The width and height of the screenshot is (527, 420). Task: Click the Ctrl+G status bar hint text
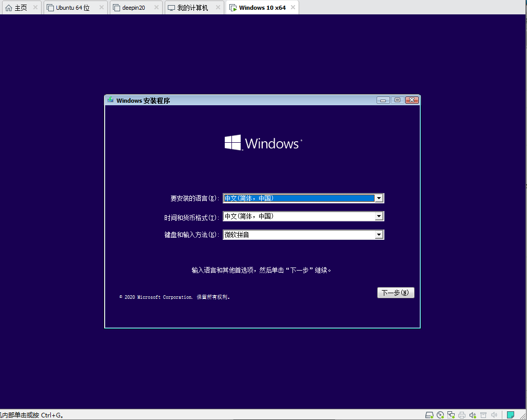(32, 415)
